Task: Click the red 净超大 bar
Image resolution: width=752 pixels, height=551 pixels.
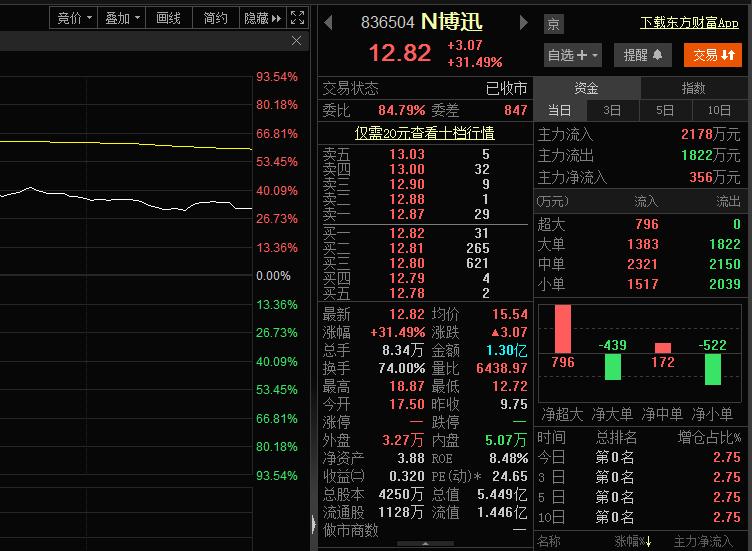Action: coord(563,329)
